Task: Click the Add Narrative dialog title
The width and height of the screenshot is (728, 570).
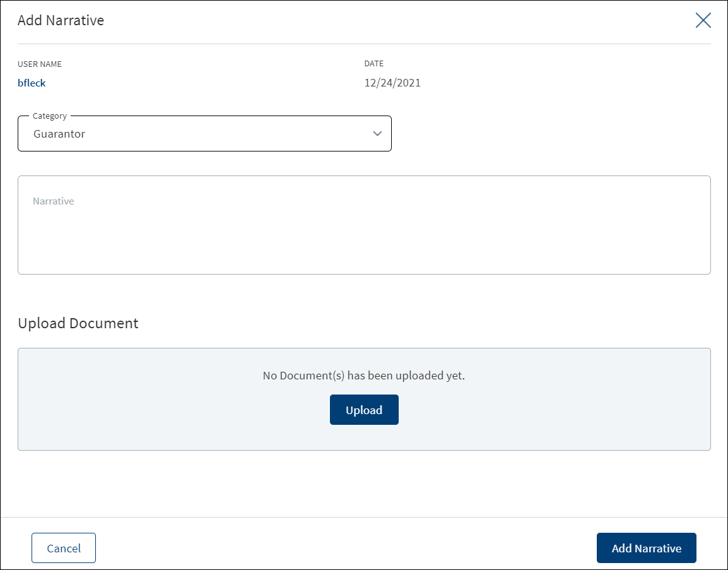Action: pos(61,20)
